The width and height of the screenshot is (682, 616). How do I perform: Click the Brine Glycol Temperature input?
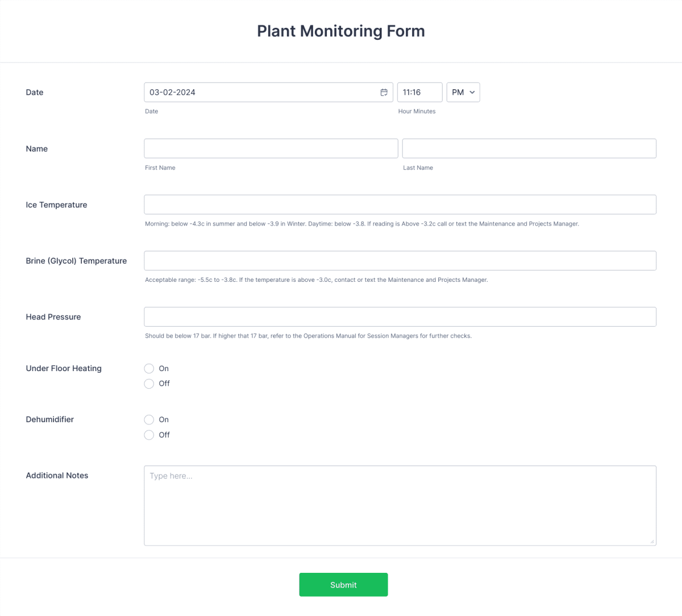click(400, 261)
